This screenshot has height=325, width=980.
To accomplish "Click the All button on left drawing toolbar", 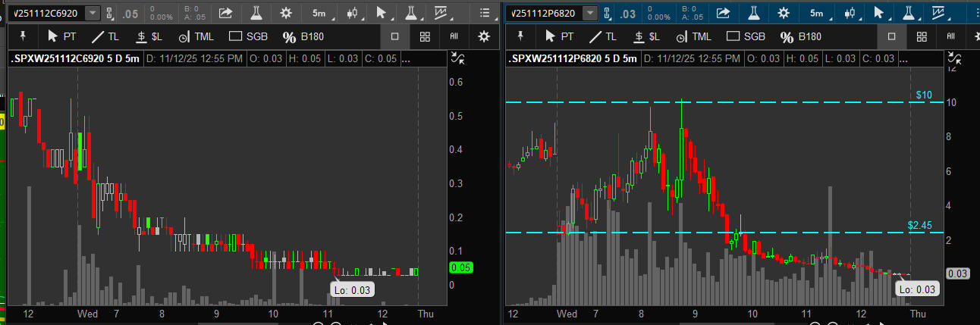I will 454,36.
